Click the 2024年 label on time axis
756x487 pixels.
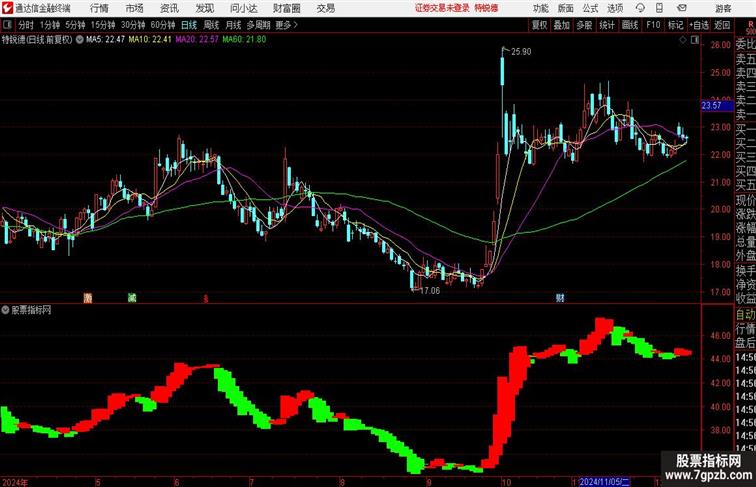[15, 482]
